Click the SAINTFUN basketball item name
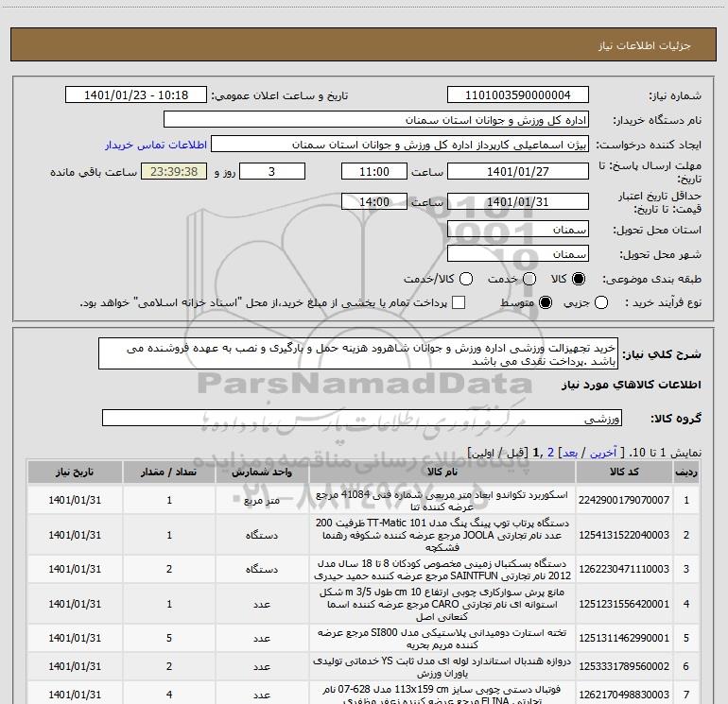This screenshot has width=728, height=704. (x=442, y=570)
